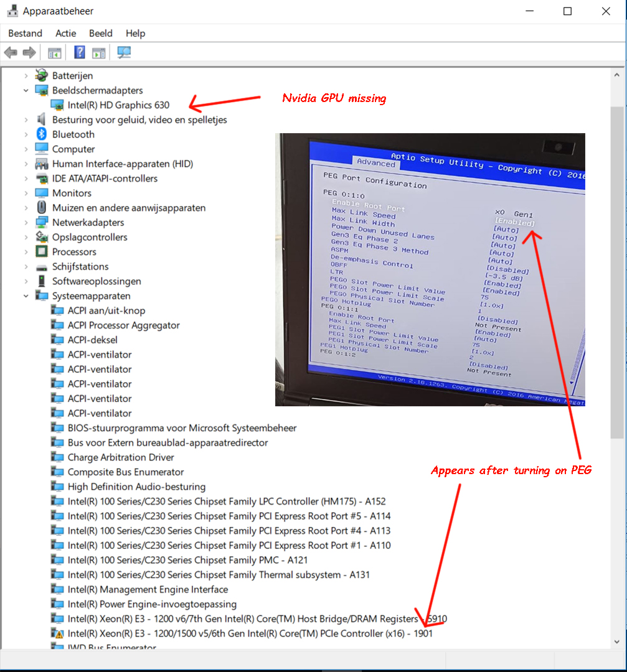This screenshot has height=672, width=627.
Task: Click the warning icon of PCIe Controller (x16) - 1901
Action: [x=57, y=633]
